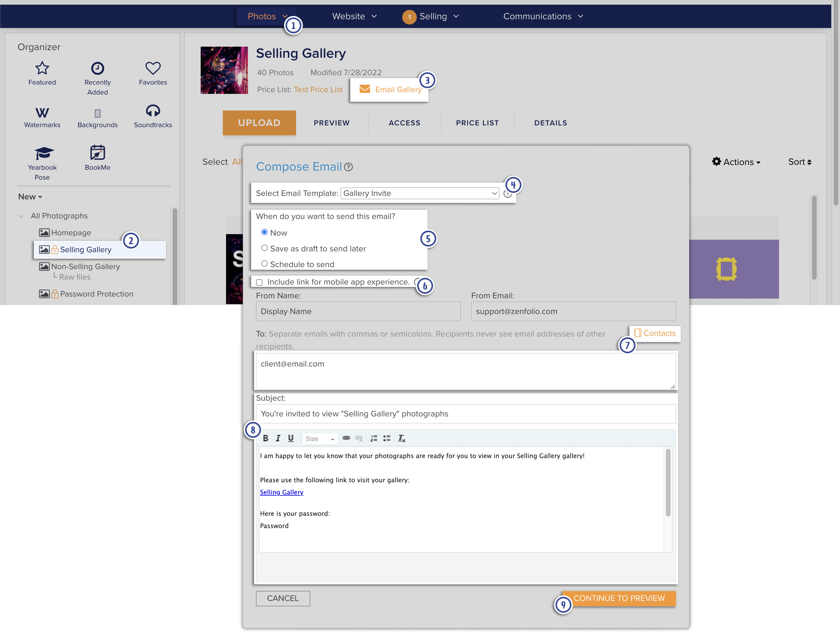Click the Bold formatting icon in editor

pos(266,438)
